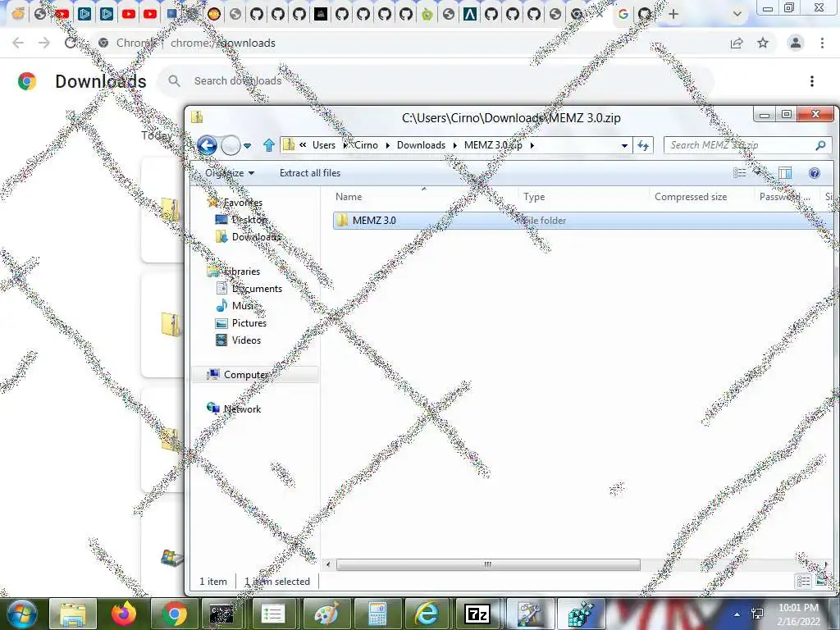Click Extract all files

(309, 173)
